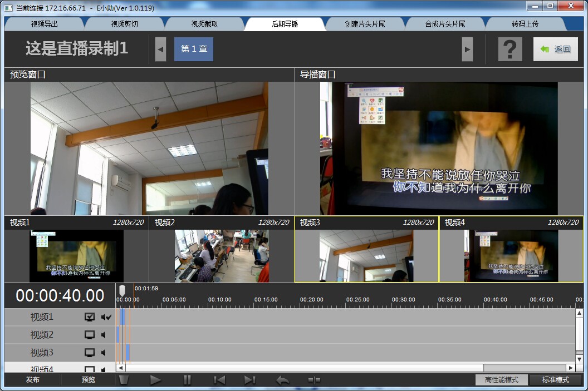Viewport: 588px width, 391px height.
Task: Toggle audio speaker for 视频2 track
Action: 104,335
